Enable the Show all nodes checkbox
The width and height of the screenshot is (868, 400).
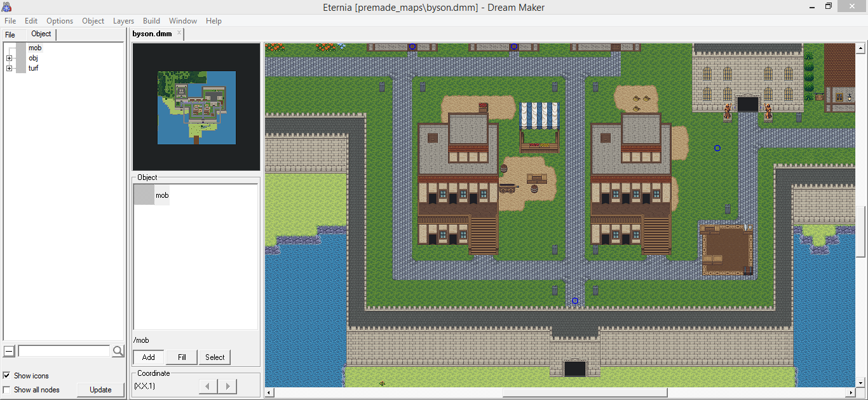coord(6,390)
